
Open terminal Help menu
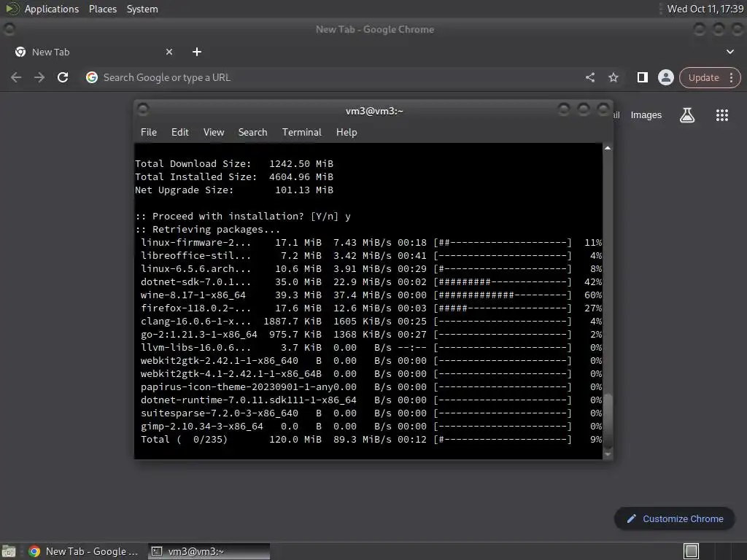click(x=347, y=133)
